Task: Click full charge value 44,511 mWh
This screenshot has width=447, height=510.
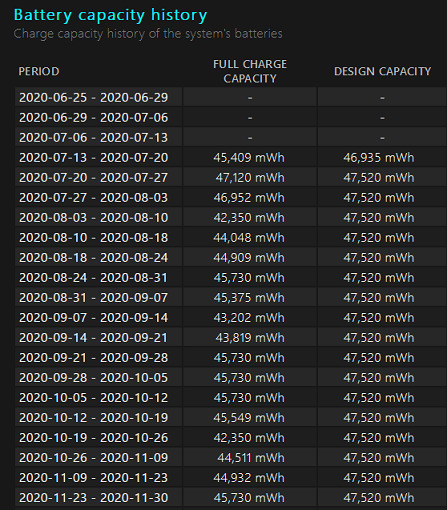Action: (x=251, y=458)
